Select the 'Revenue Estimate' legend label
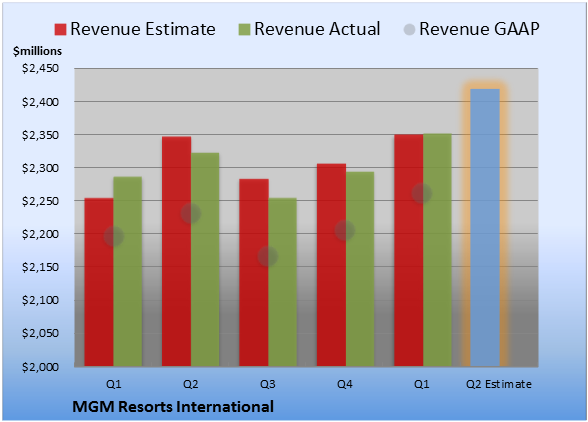Viewport: 588px width, 422px height. click(143, 29)
